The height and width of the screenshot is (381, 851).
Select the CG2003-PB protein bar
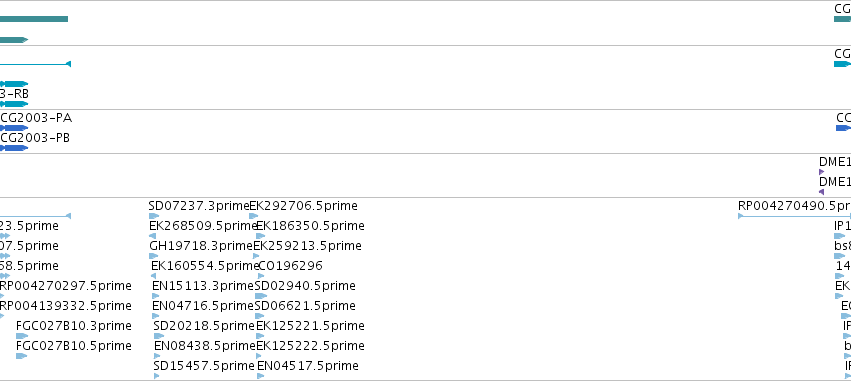coord(14,148)
